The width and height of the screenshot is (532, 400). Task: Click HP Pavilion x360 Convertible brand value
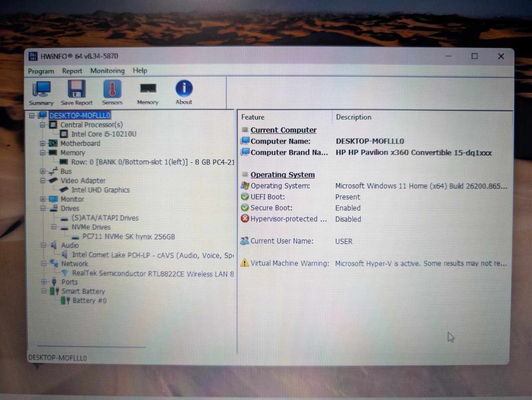[x=414, y=152]
